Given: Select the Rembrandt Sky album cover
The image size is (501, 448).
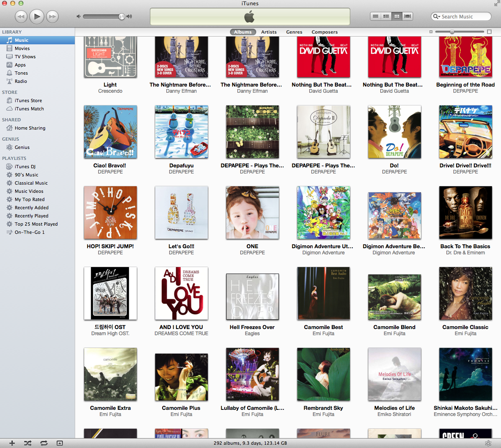Looking at the screenshot, I should pyautogui.click(x=323, y=374).
